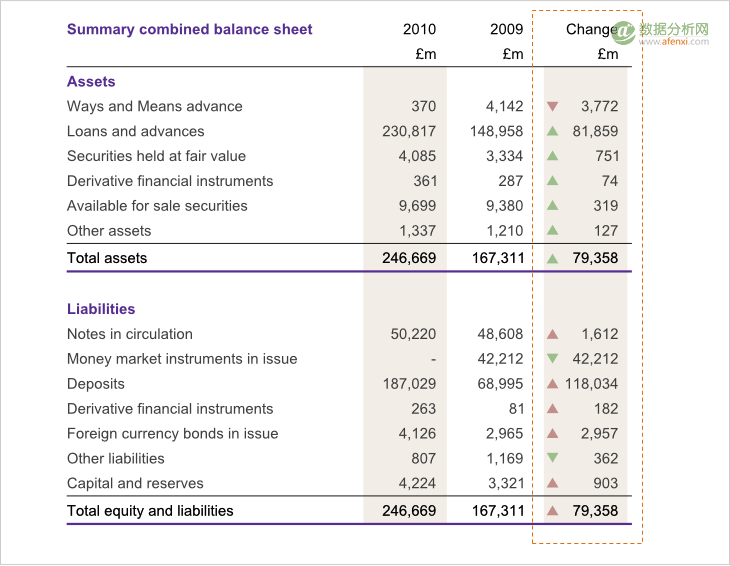Image resolution: width=730 pixels, height=566 pixels.
Task: Click the green up arrow beside 751
Action: [552, 156]
